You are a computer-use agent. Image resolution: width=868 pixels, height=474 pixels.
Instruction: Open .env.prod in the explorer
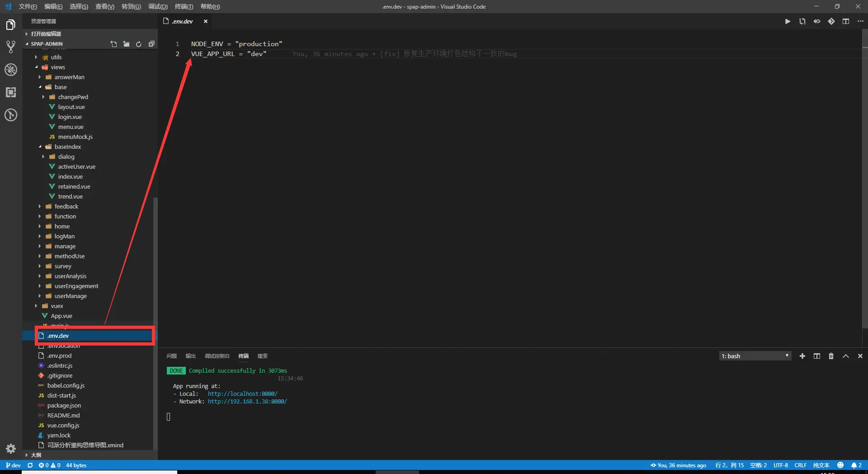tap(59, 355)
